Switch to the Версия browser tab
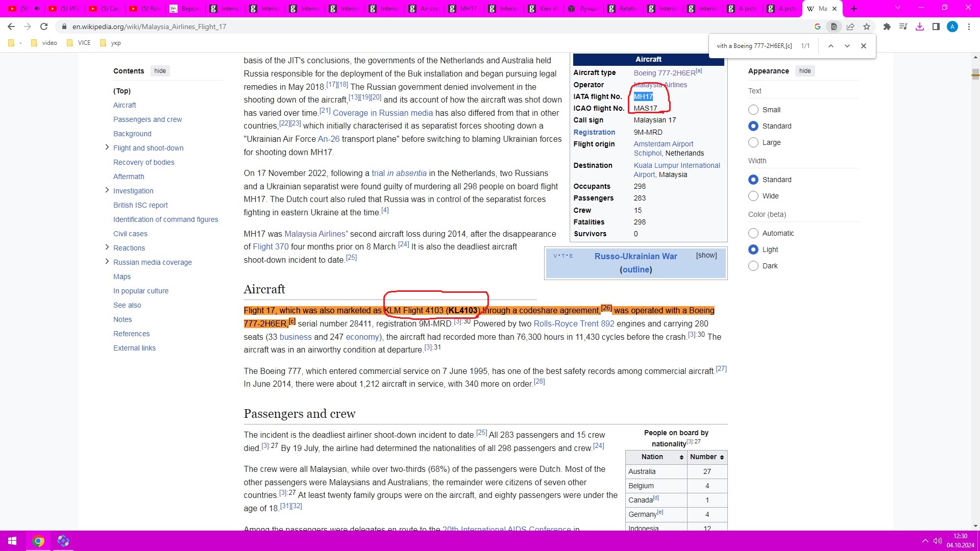 [x=185, y=9]
